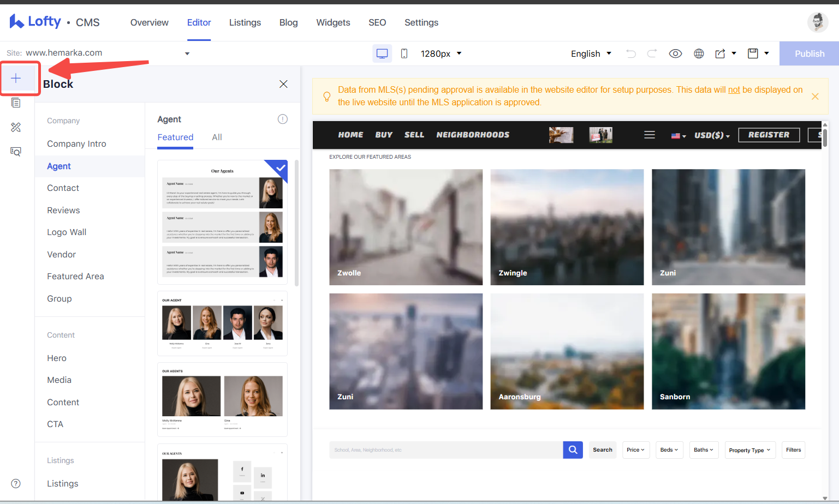Screen dimensions: 839x504
Task: Click the plus add block icon
Action: tap(16, 79)
